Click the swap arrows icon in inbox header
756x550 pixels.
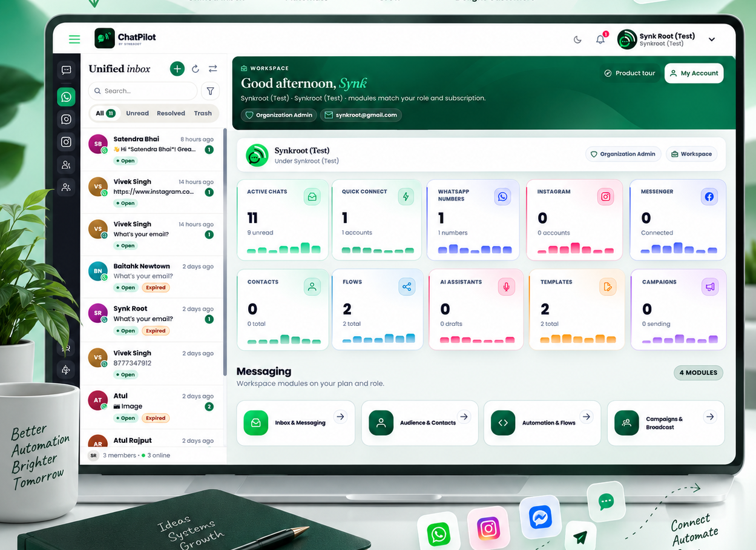[213, 68]
